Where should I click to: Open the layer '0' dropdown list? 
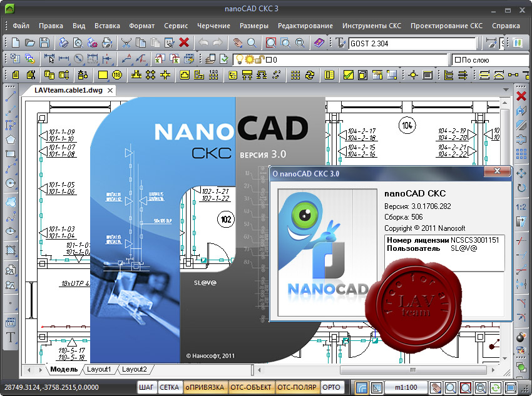tap(340, 59)
